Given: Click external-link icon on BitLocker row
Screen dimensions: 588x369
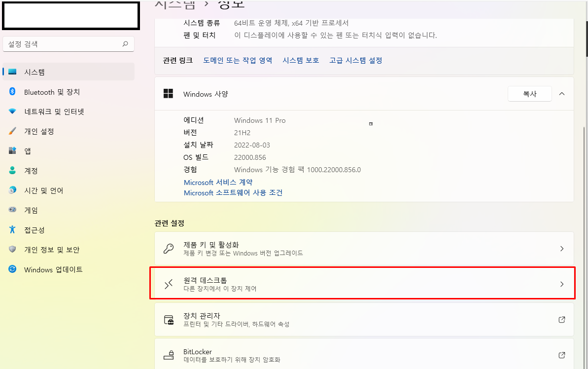Looking at the screenshot, I should (x=562, y=355).
